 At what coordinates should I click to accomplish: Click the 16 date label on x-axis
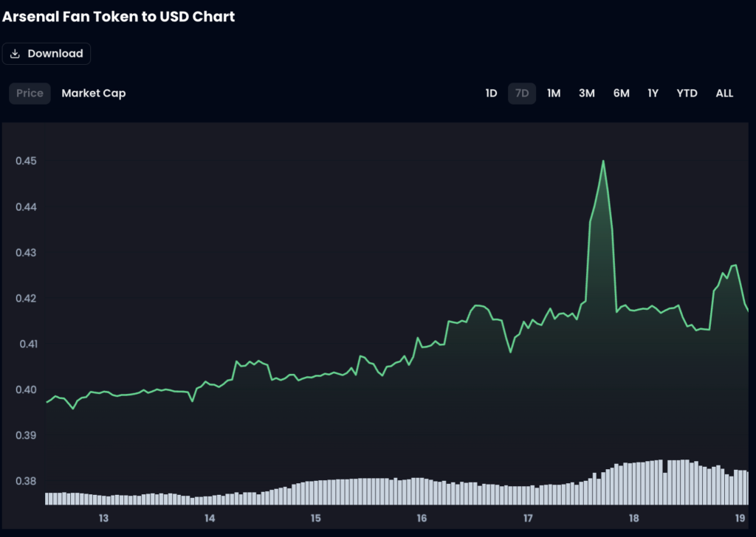click(x=422, y=519)
